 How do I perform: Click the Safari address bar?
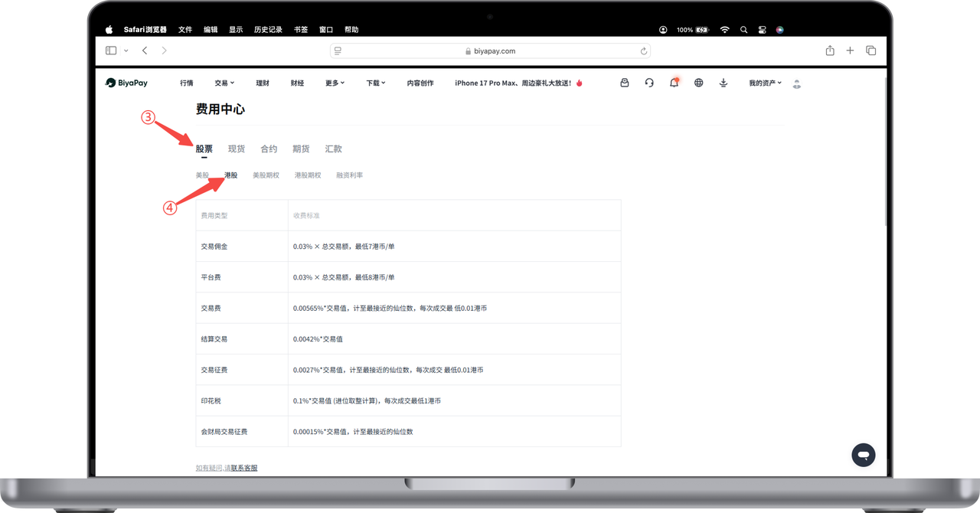[x=490, y=51]
